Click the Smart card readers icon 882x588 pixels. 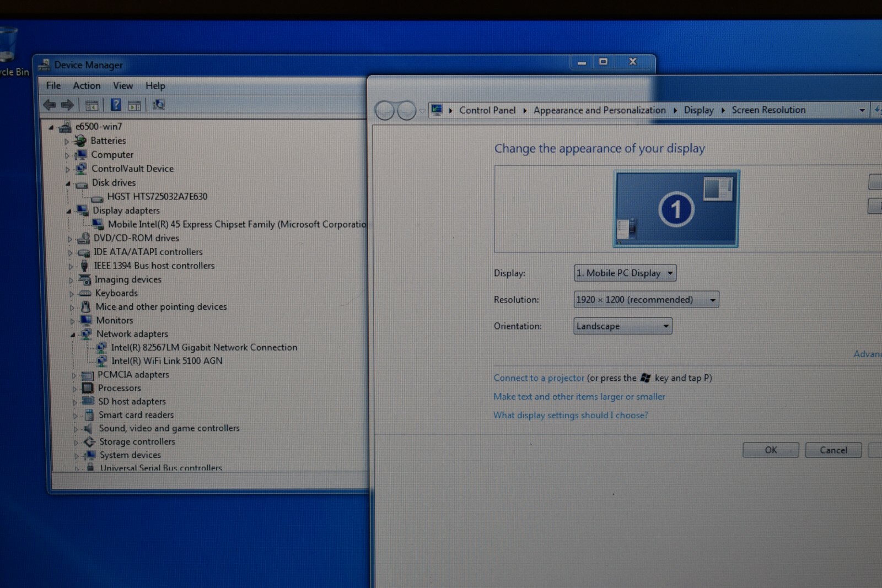click(x=89, y=415)
